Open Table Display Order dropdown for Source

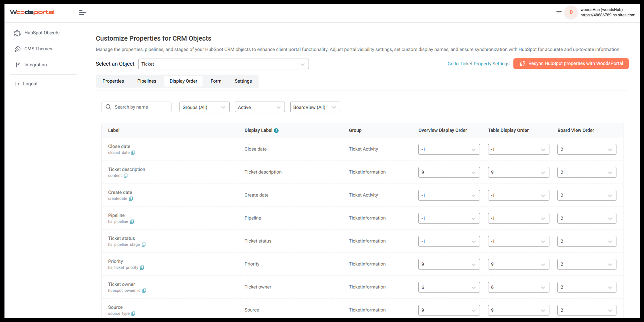click(x=518, y=310)
